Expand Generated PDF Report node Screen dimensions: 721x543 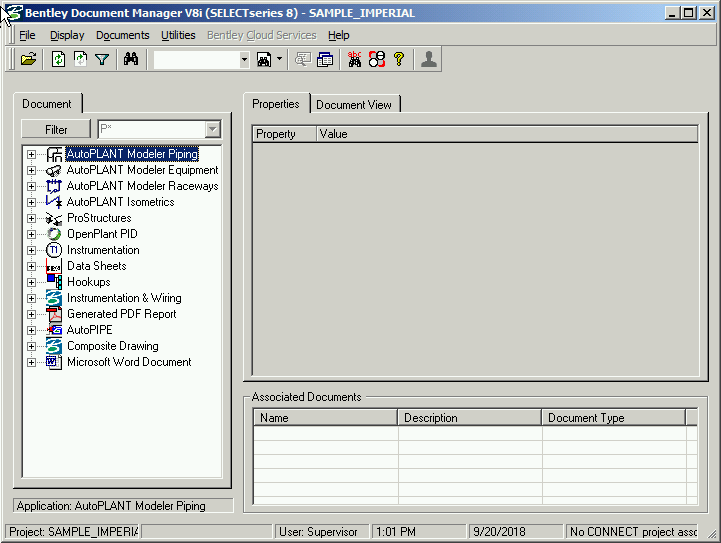(31, 314)
